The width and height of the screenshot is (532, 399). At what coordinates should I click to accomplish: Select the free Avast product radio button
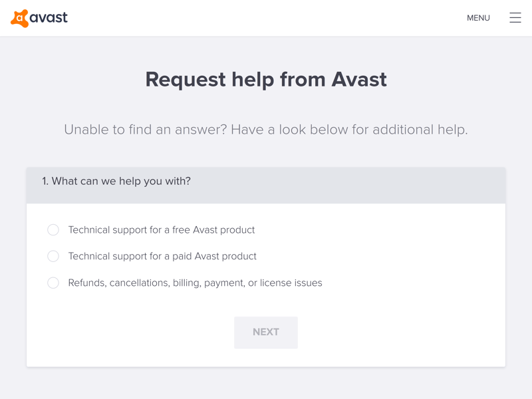tap(53, 229)
